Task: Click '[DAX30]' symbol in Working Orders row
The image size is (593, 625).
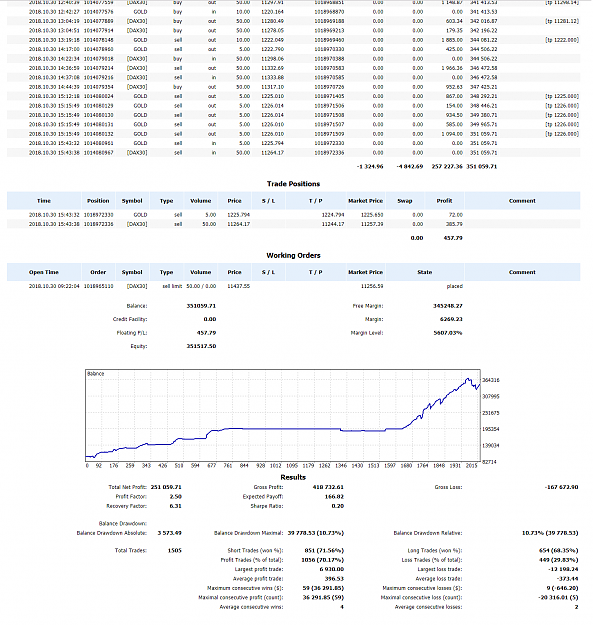Action: tap(137, 286)
